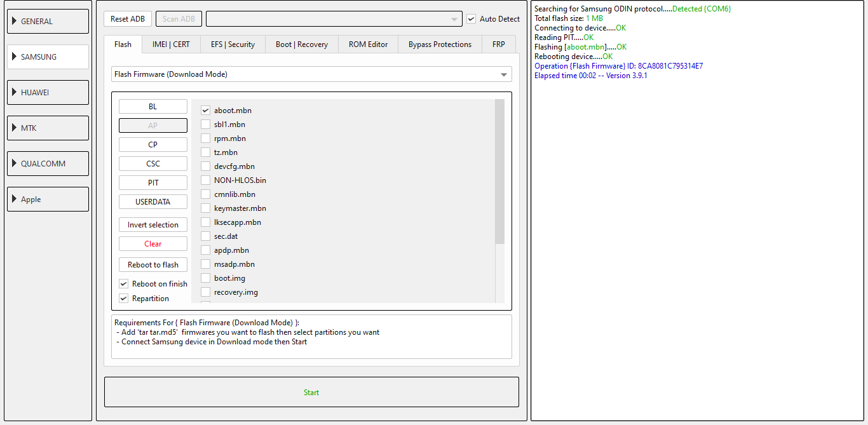This screenshot has width=868, height=425.
Task: Open the EFS | Security tab
Action: click(233, 44)
